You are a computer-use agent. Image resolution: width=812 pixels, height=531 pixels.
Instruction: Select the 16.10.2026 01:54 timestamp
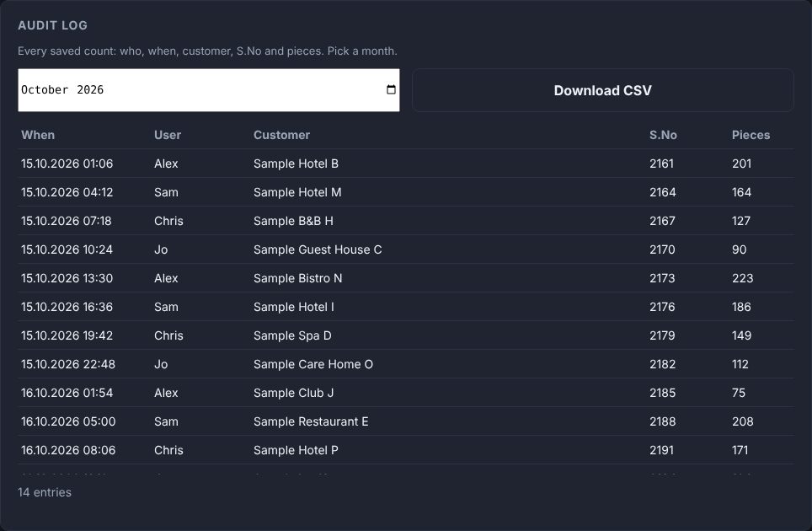(67, 393)
